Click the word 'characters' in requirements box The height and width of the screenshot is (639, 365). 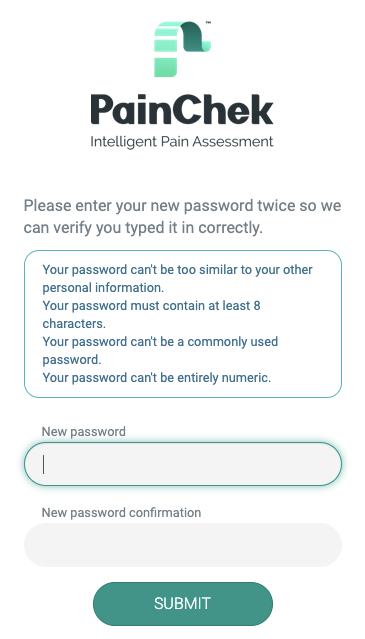pos(74,324)
